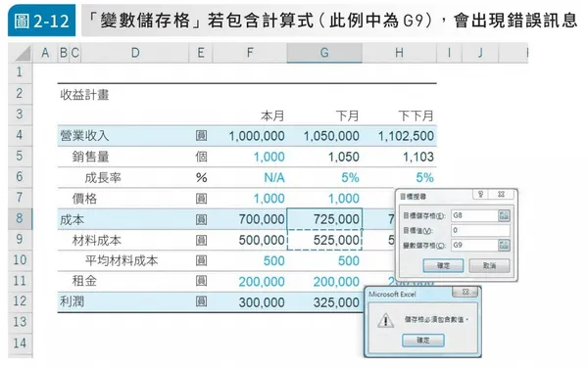
Task: Close the 目標搜尋 dialog with its X
Action: click(x=502, y=194)
